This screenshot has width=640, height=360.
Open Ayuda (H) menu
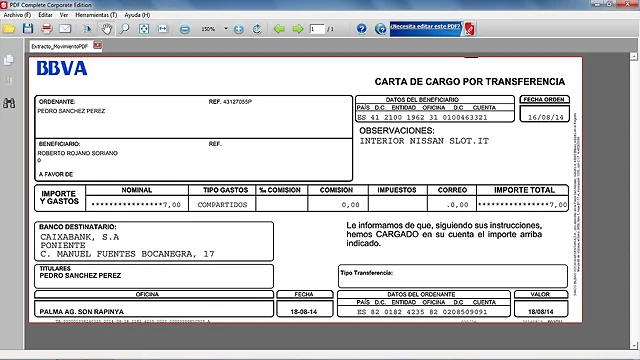coord(137,15)
